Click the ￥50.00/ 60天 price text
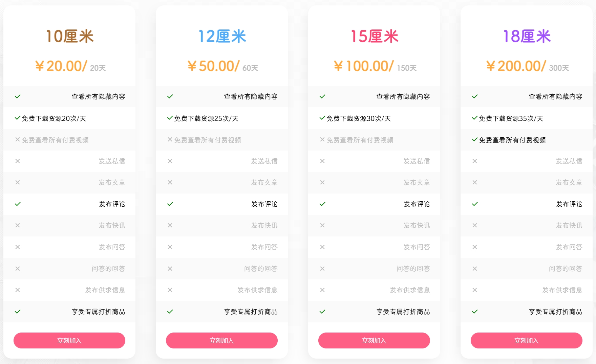Image resolution: width=596 pixels, height=364 pixels. coord(222,66)
